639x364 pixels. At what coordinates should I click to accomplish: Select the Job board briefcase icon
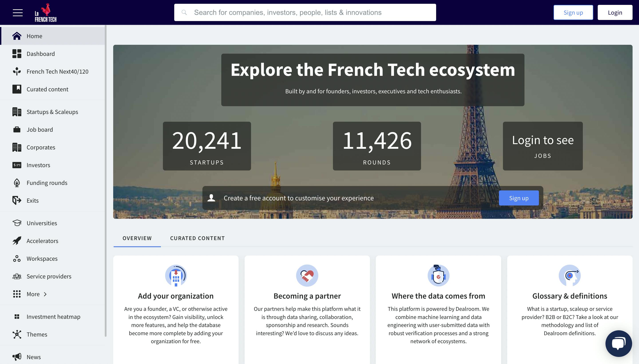point(16,129)
